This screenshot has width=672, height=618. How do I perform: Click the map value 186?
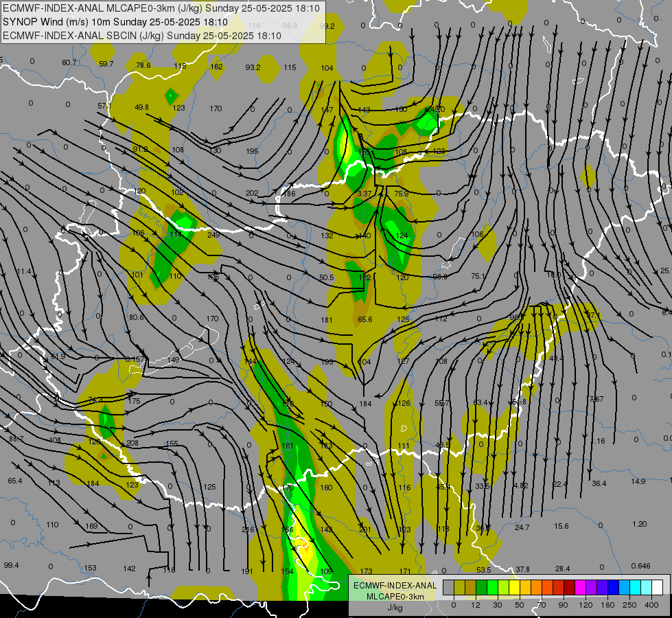coord(289,194)
